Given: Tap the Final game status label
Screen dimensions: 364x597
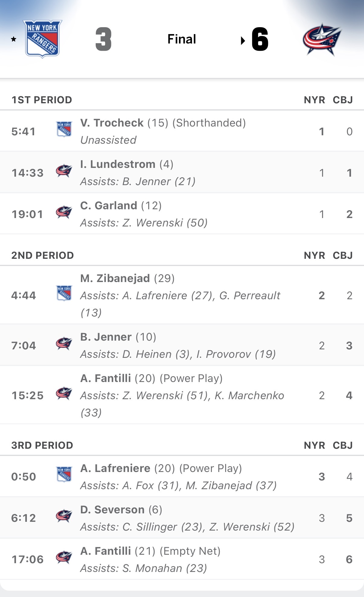Looking at the screenshot, I should coord(182,39).
